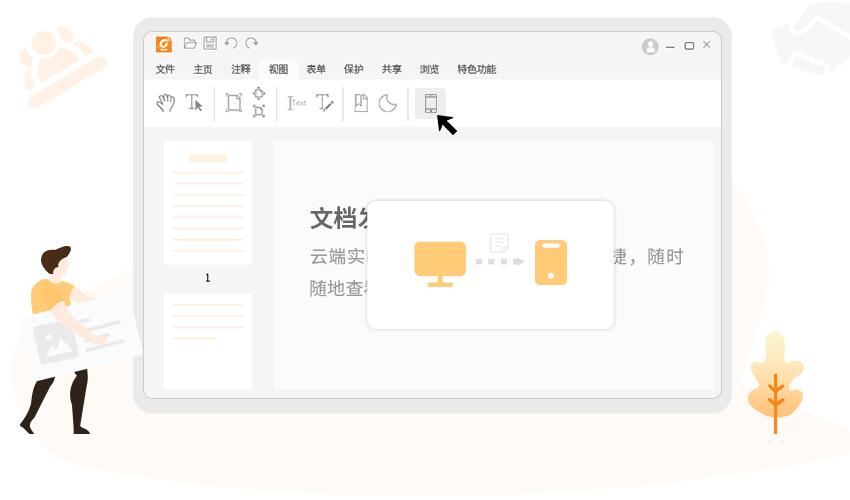Click the open folder icon
Screen dimensions: 850x500
[x=190, y=43]
